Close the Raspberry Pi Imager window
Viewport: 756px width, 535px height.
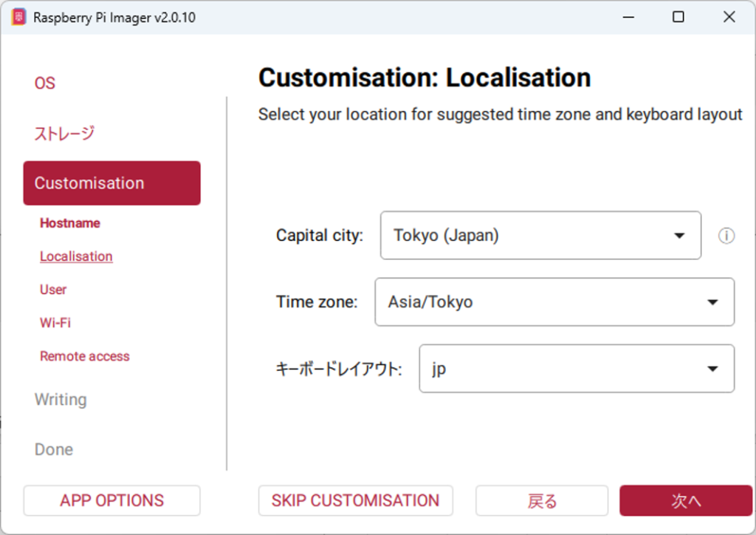click(729, 18)
